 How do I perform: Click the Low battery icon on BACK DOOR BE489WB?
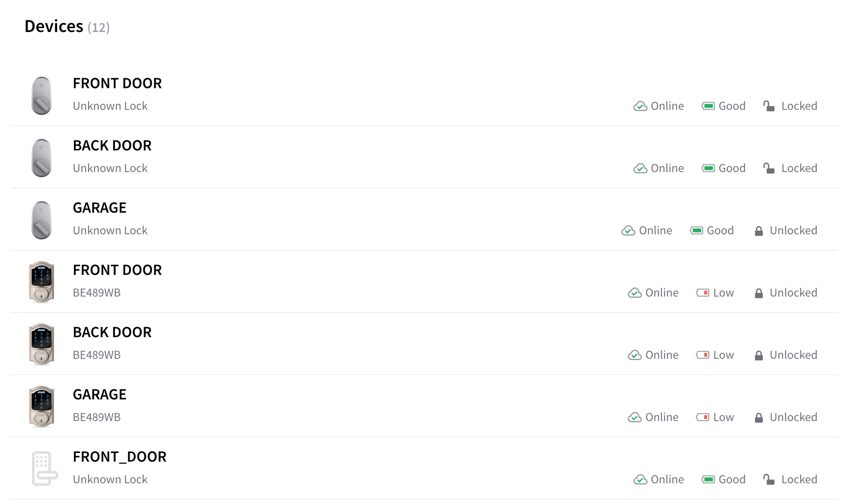pos(702,355)
